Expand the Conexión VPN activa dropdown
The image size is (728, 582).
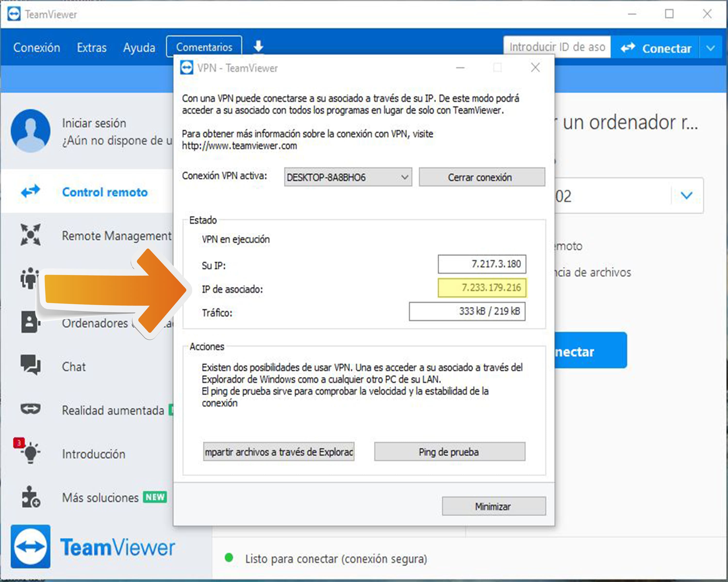click(x=405, y=177)
